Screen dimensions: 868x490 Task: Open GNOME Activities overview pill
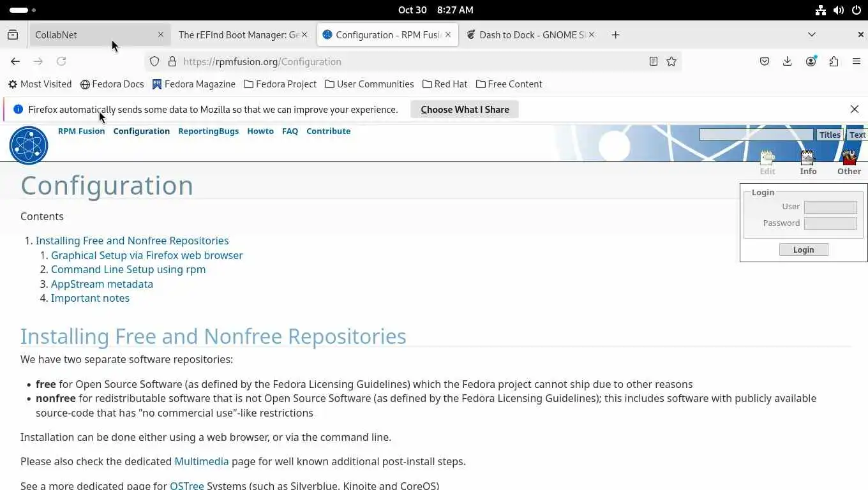22,10
